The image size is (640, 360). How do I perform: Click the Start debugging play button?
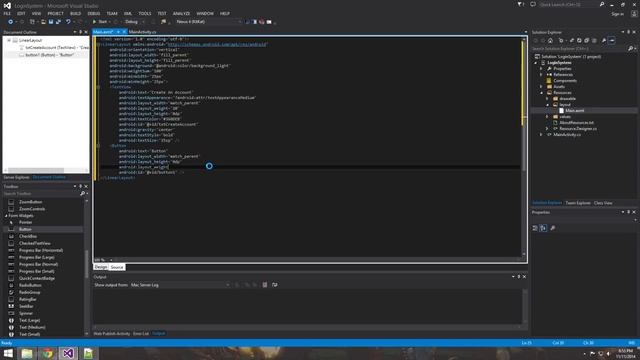95,22
